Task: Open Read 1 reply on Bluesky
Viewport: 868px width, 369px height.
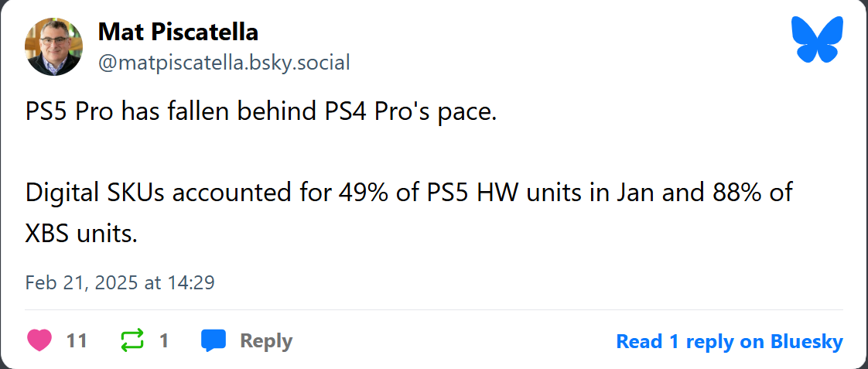Action: pyautogui.click(x=730, y=341)
